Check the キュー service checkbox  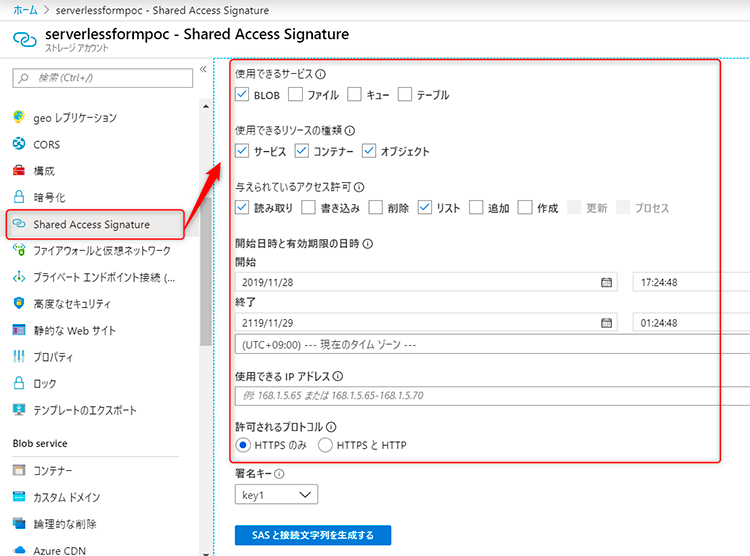354,94
